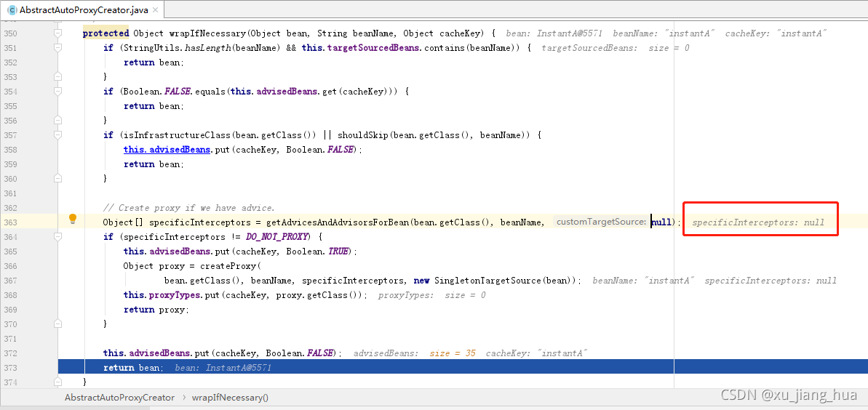Click inline hint 'bean: InstantA@5571' on line 373
The image size is (868, 410).
[223, 368]
